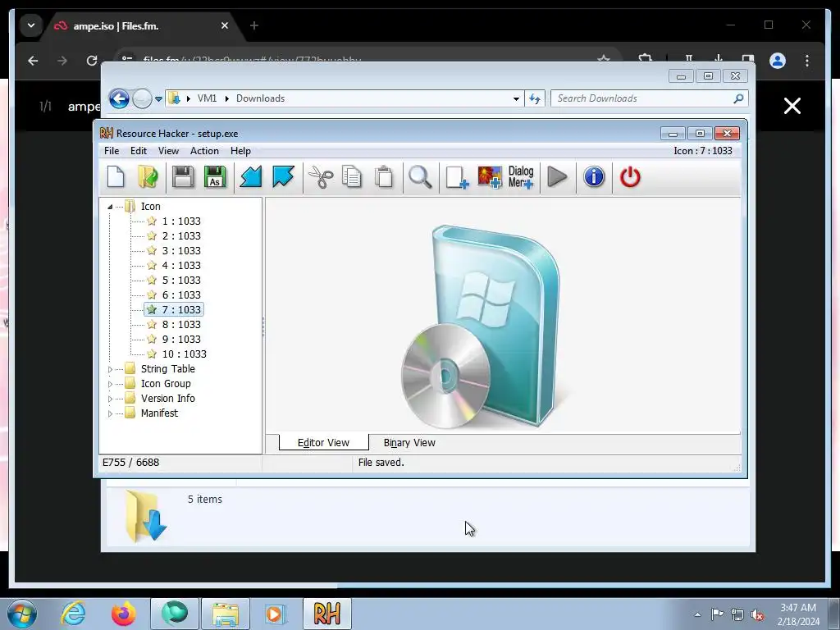This screenshot has height=630, width=840.
Task: Open the File menu in Resource Hacker
Action: pyautogui.click(x=112, y=151)
